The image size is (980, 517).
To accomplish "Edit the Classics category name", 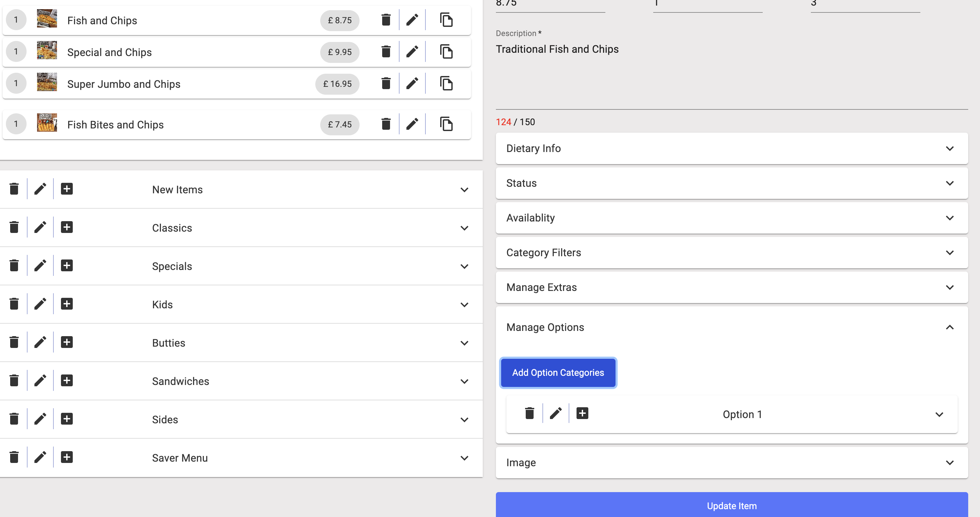I will 40,227.
